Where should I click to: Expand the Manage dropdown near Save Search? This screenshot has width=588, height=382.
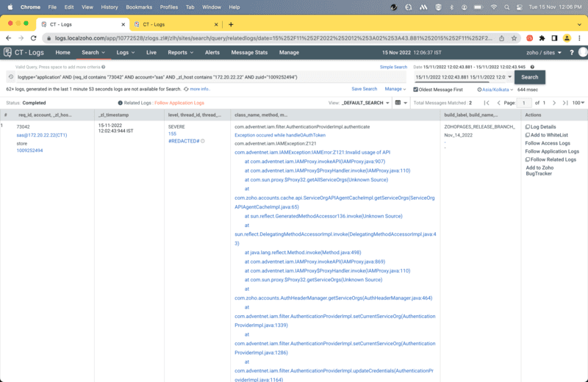click(395, 89)
